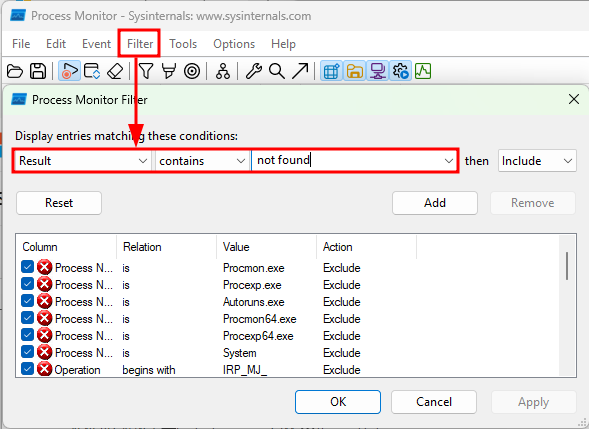Toggle Show Registry Activity icon
Viewport: 589px width, 429px height.
click(x=331, y=71)
